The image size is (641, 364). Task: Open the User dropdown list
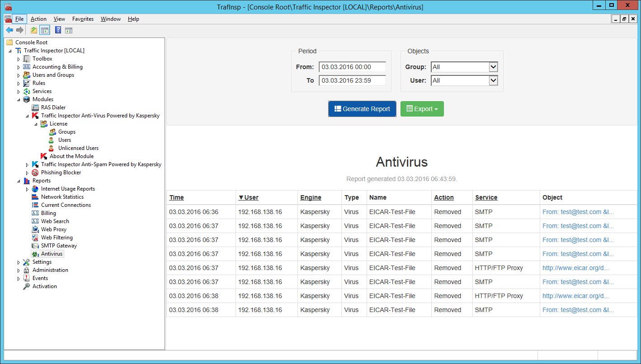493,80
